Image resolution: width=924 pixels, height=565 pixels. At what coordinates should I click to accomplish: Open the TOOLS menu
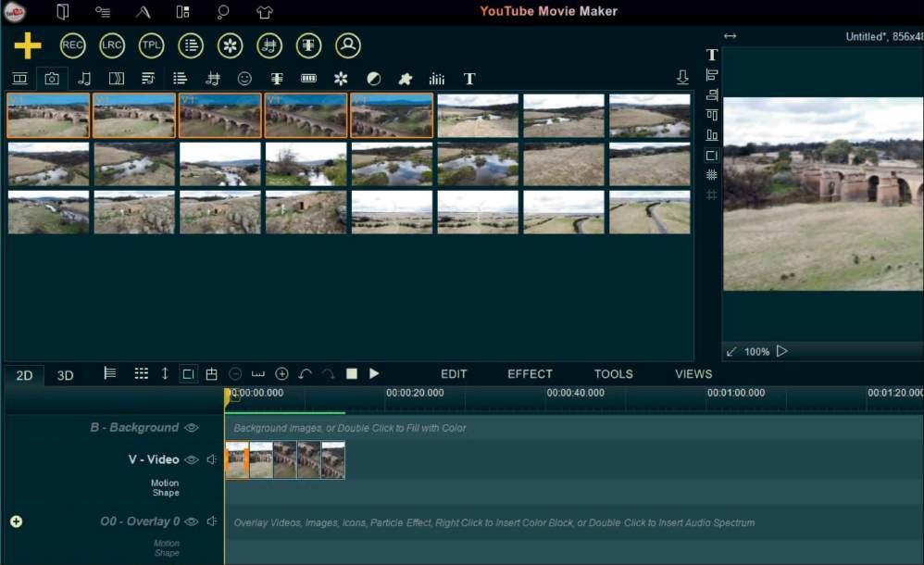(x=613, y=374)
